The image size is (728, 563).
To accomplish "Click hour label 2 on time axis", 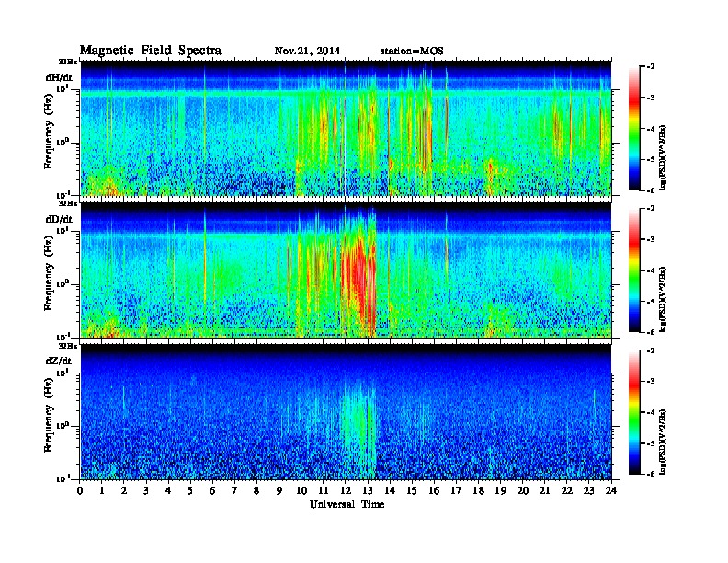I will [x=124, y=491].
